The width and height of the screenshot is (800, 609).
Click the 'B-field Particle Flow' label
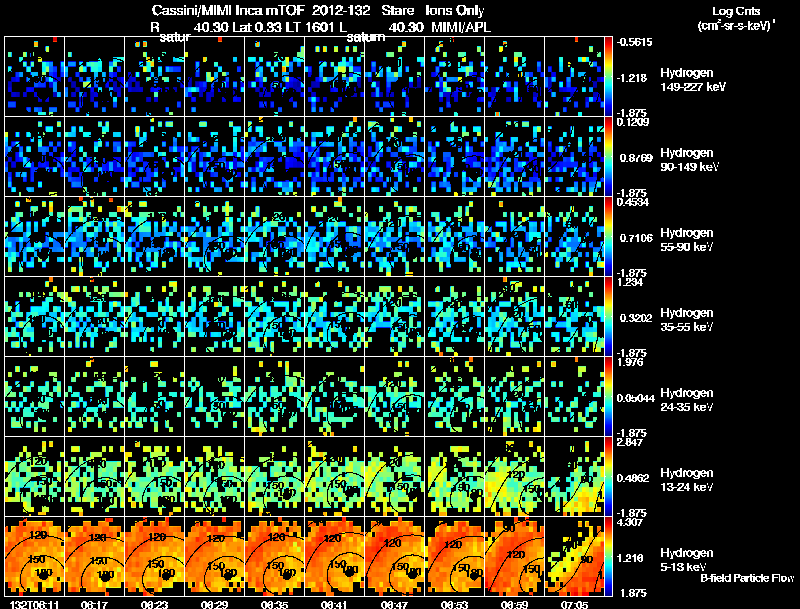coord(747,578)
